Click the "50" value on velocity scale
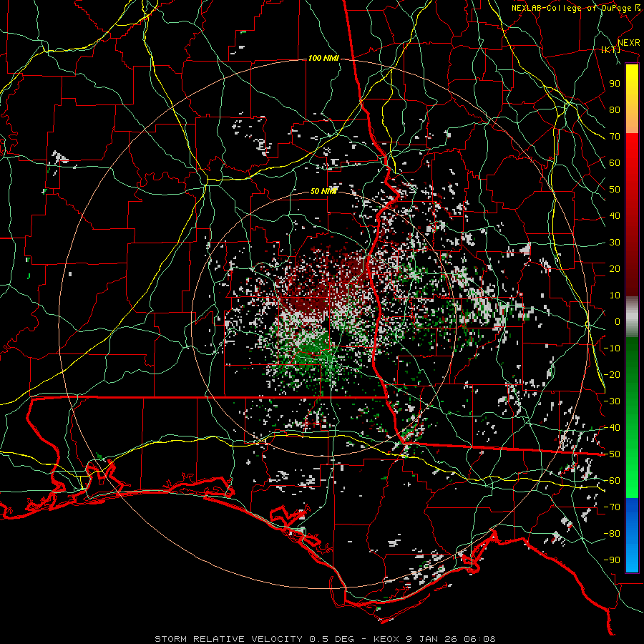 [615, 190]
